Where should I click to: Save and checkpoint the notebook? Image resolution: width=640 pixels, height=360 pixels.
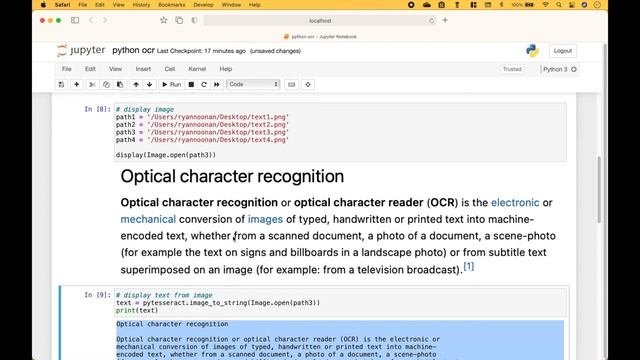[x=61, y=84]
